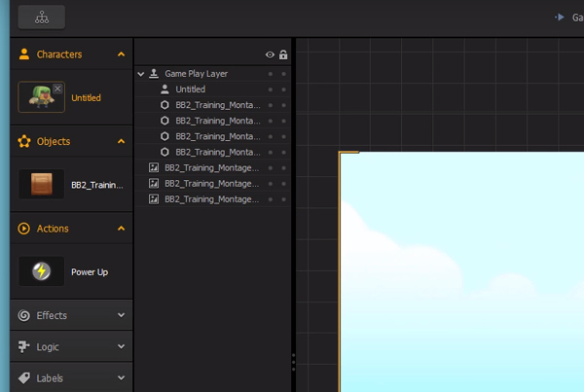
Task: Open the mind map hierarchy view button
Action: (x=41, y=18)
